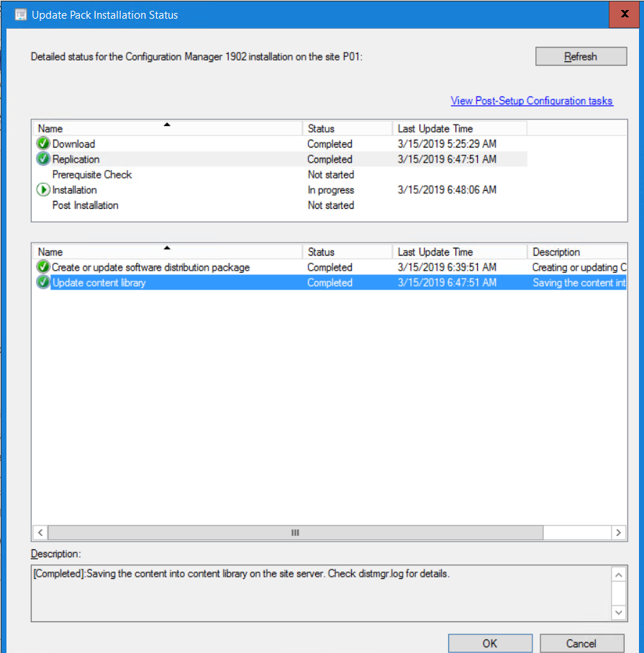This screenshot has height=653, width=644.
Task: Click Completed status of Download row
Action: 330,144
